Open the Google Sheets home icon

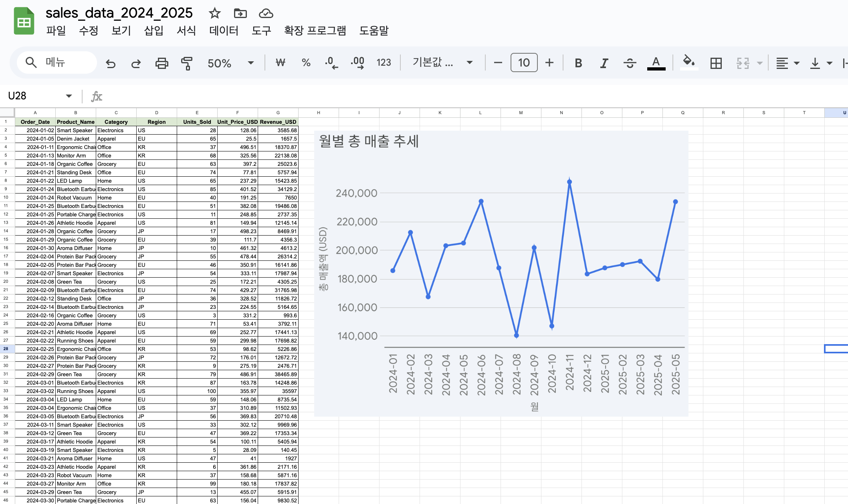click(x=24, y=21)
